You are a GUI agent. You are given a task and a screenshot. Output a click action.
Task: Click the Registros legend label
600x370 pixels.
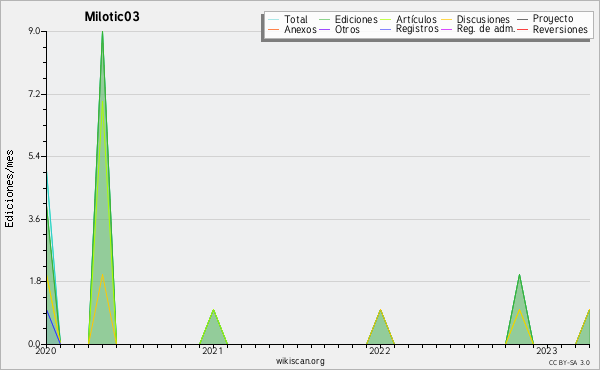(x=417, y=29)
